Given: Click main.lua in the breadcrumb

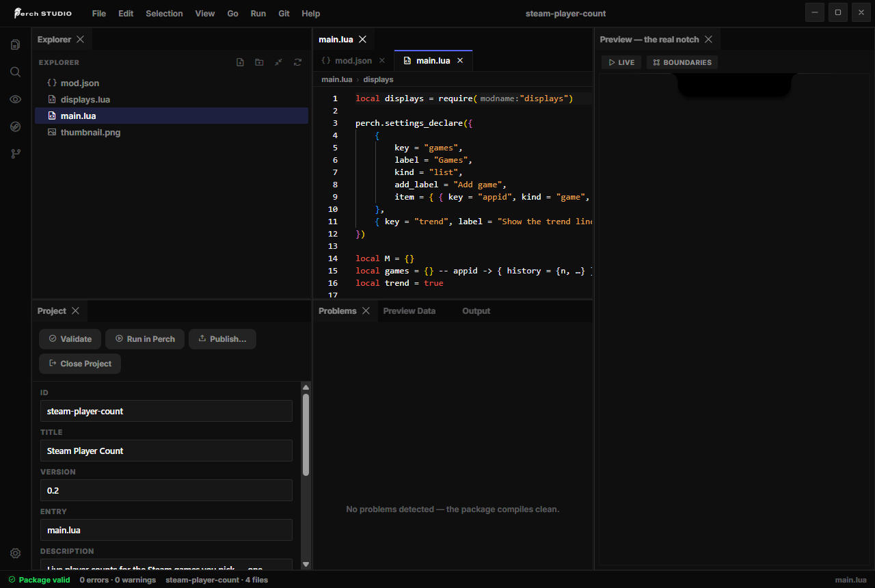Looking at the screenshot, I should click(x=336, y=79).
